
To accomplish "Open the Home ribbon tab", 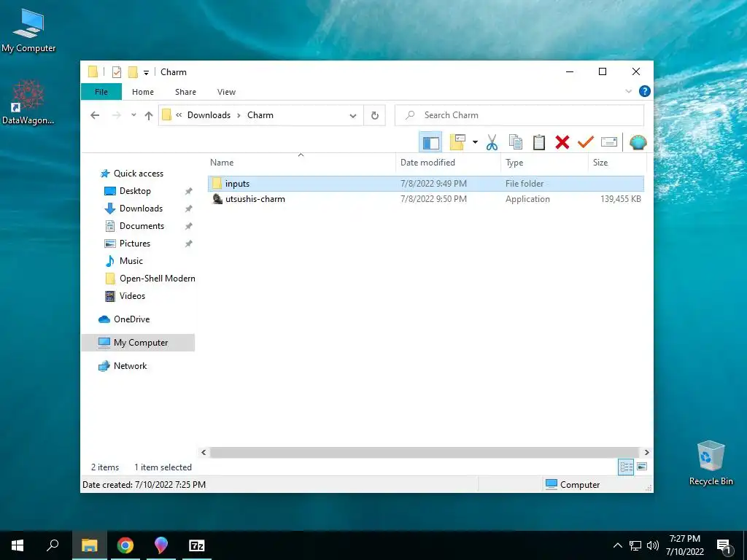I will tap(143, 92).
